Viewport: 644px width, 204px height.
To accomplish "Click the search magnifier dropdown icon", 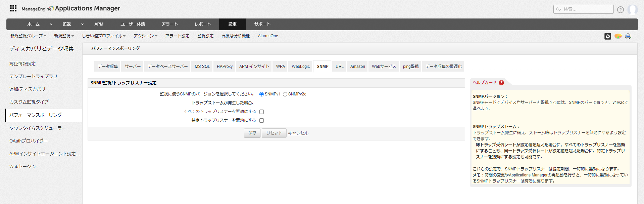I will coord(558,9).
